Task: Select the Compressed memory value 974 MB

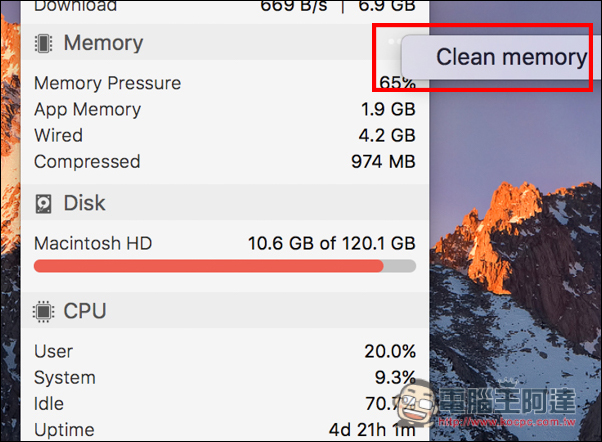Action: coord(383,161)
